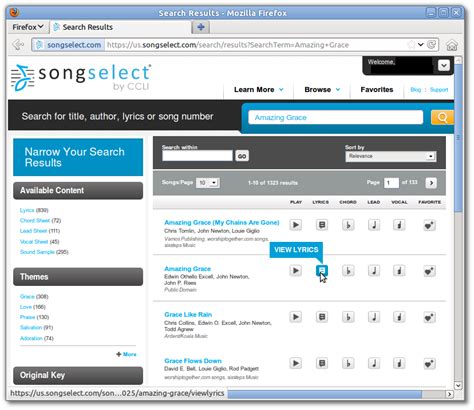
Task: Filter results by Vocal Sheet (45)
Action: click(39, 242)
